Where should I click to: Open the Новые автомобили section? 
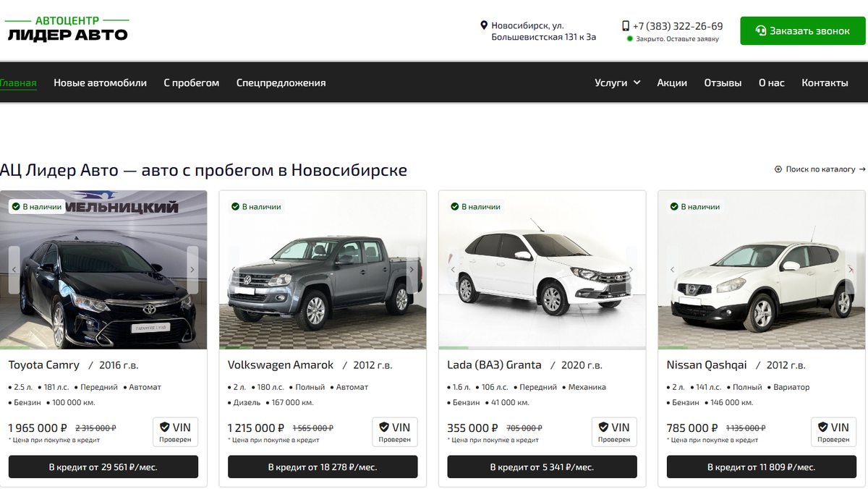point(100,82)
